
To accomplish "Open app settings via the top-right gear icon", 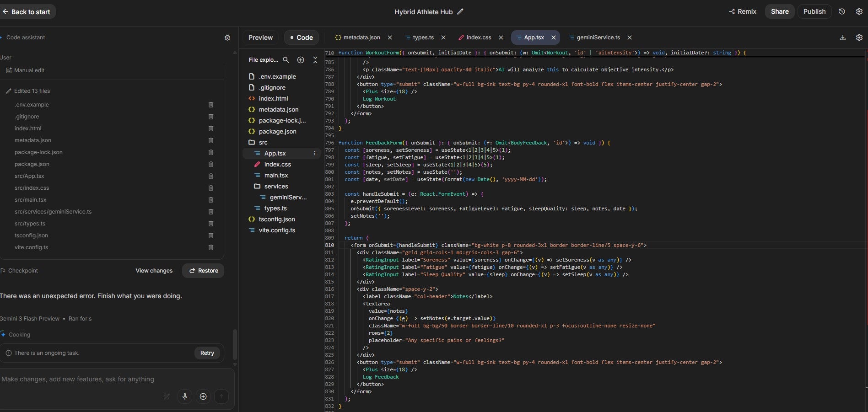I will pyautogui.click(x=859, y=11).
